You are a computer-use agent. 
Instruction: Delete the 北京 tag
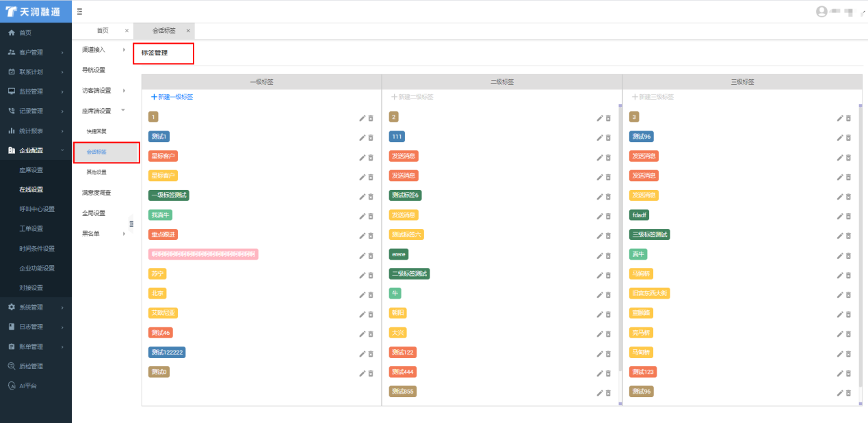click(371, 295)
